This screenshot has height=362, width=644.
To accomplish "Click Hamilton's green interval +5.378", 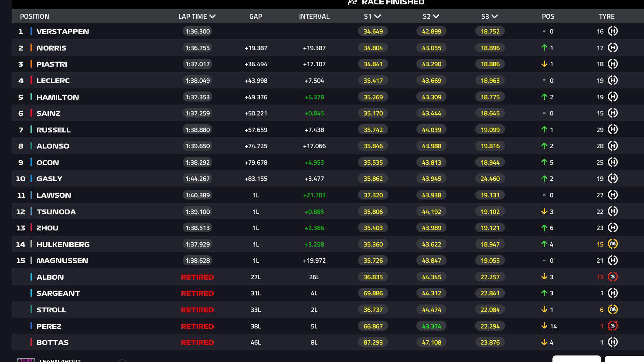I will 314,97.
